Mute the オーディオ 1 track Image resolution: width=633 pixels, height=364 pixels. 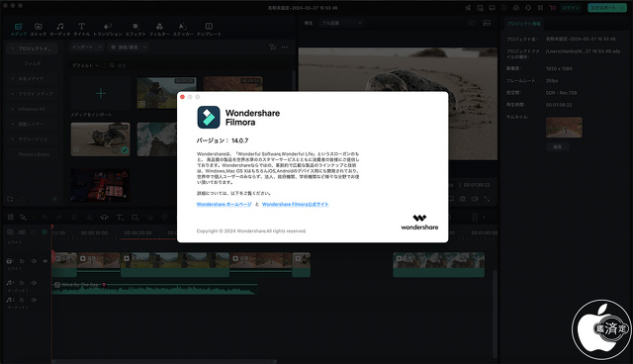point(34,283)
